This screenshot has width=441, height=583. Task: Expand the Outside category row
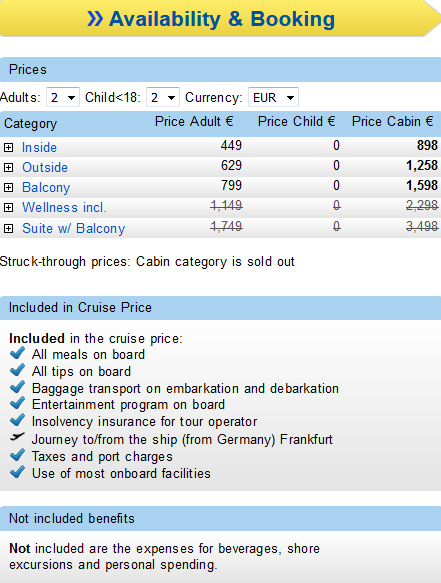coord(8,168)
